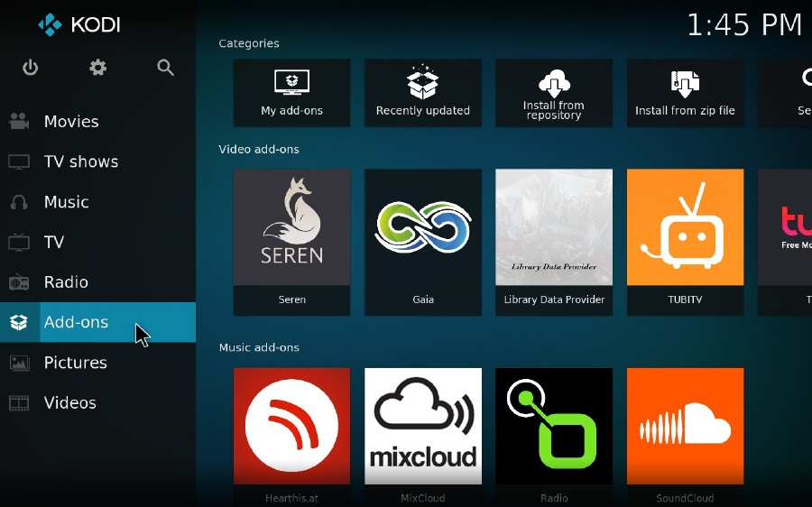Screen dimensions: 812x507
Task: Click the Videos film strip icon
Action: 19,403
